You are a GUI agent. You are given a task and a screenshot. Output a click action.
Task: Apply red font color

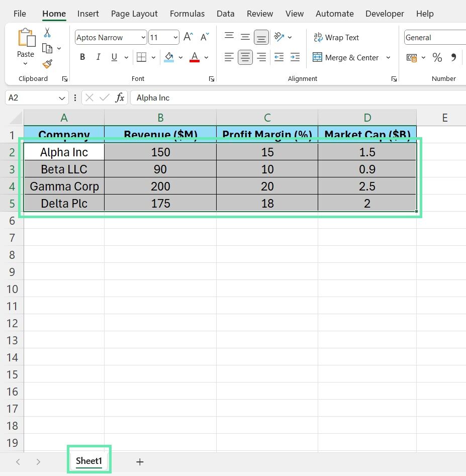pos(195,57)
